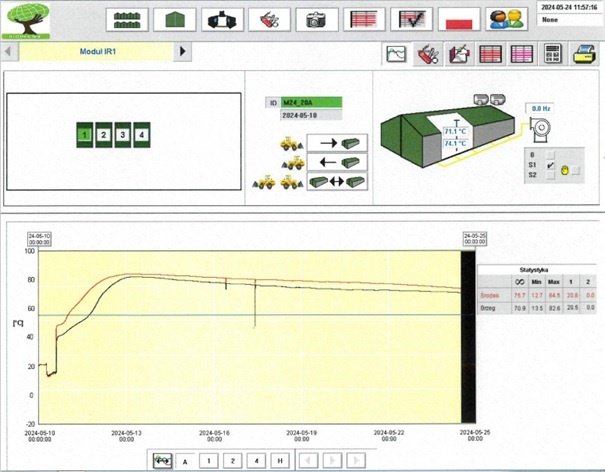Open the camera snapshot icon in top toolbar
Screen dimensions: 605x472
pyautogui.click(x=316, y=19)
